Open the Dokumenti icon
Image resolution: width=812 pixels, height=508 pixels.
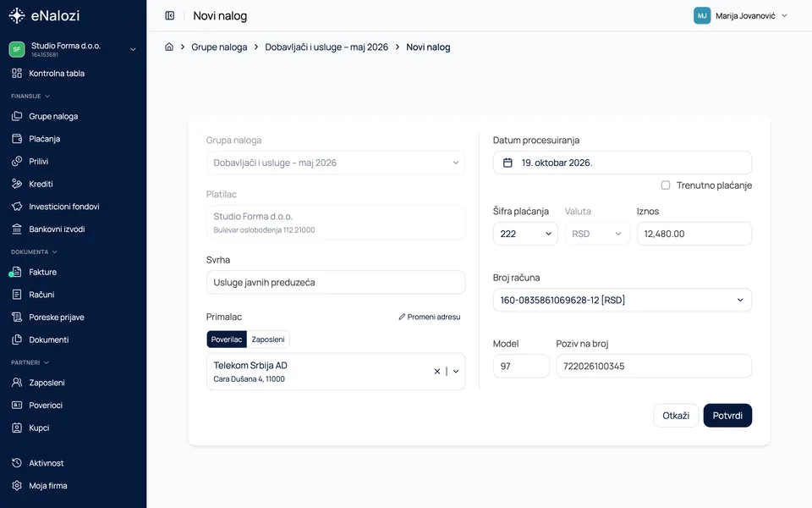pos(17,340)
